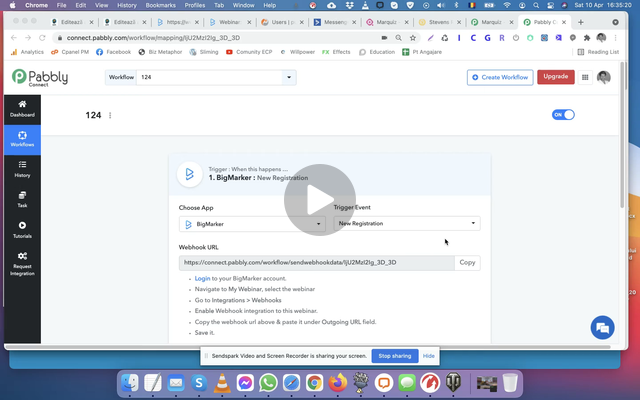Open the Reading List
Screen dimensions: 640x400
pyautogui.click(x=598, y=52)
